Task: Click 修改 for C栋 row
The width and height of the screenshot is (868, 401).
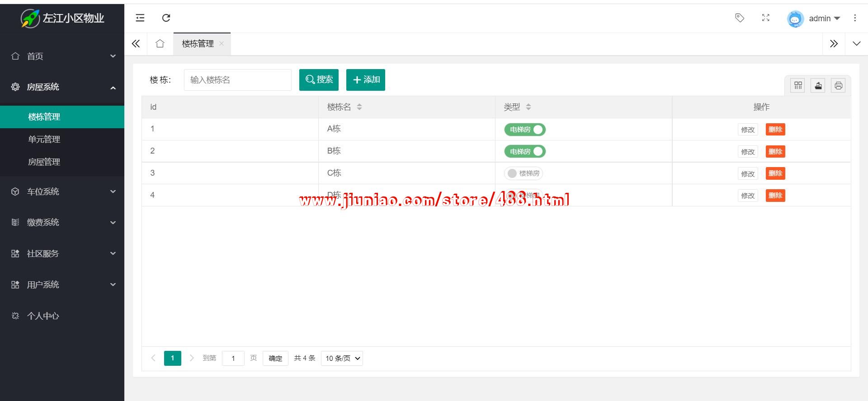Action: point(748,173)
